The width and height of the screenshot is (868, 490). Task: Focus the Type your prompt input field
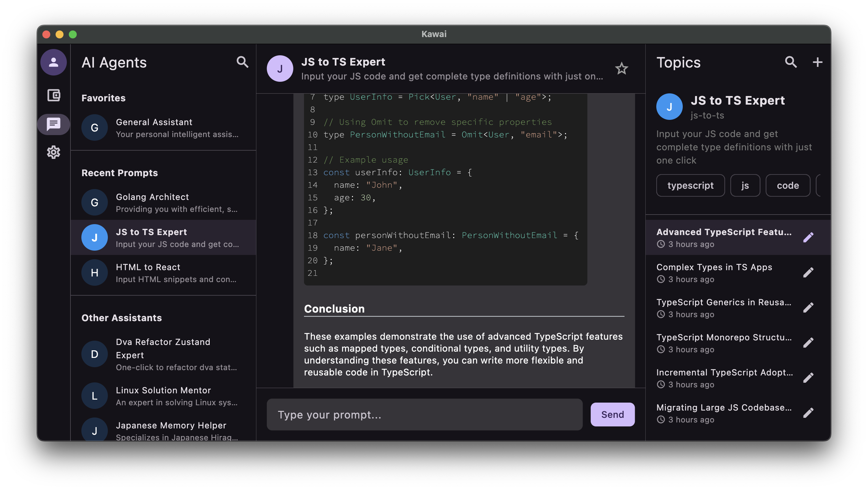(424, 415)
